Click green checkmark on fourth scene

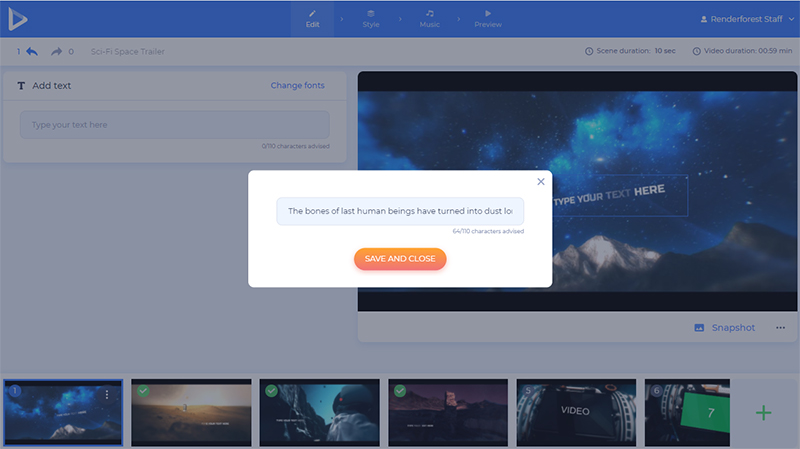coord(400,391)
